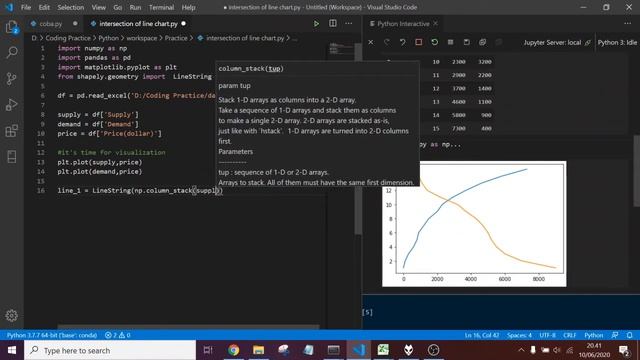Image resolution: width=640 pixels, height=360 pixels.
Task: Open the Help menu
Action: tap(188, 7)
